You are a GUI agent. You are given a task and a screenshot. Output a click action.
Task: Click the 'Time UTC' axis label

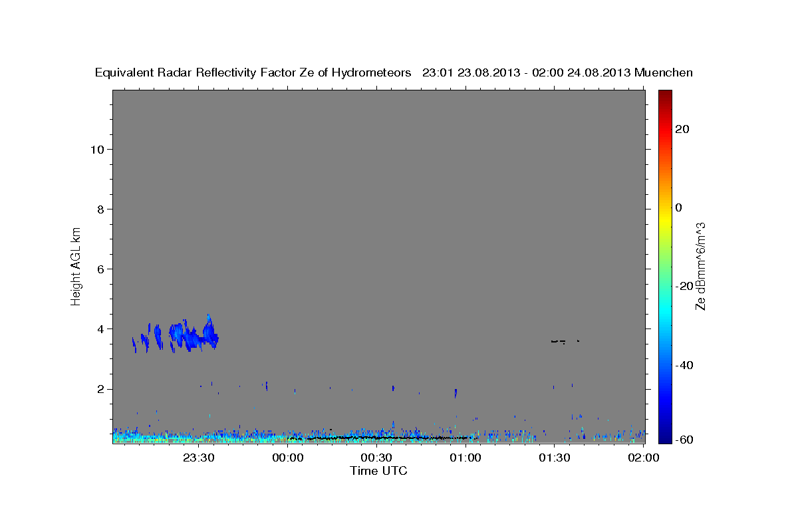coord(378,471)
